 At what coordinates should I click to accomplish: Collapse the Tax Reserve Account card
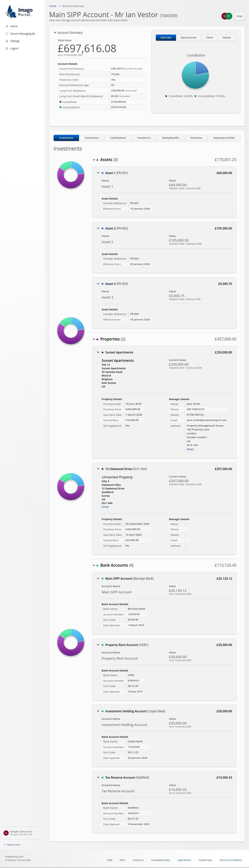click(x=98, y=777)
